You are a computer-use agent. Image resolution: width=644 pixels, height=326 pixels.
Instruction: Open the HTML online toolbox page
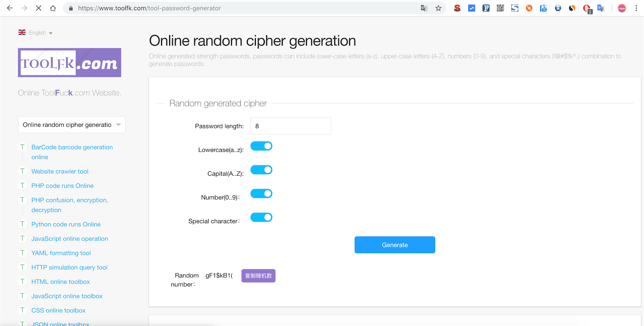(61, 281)
